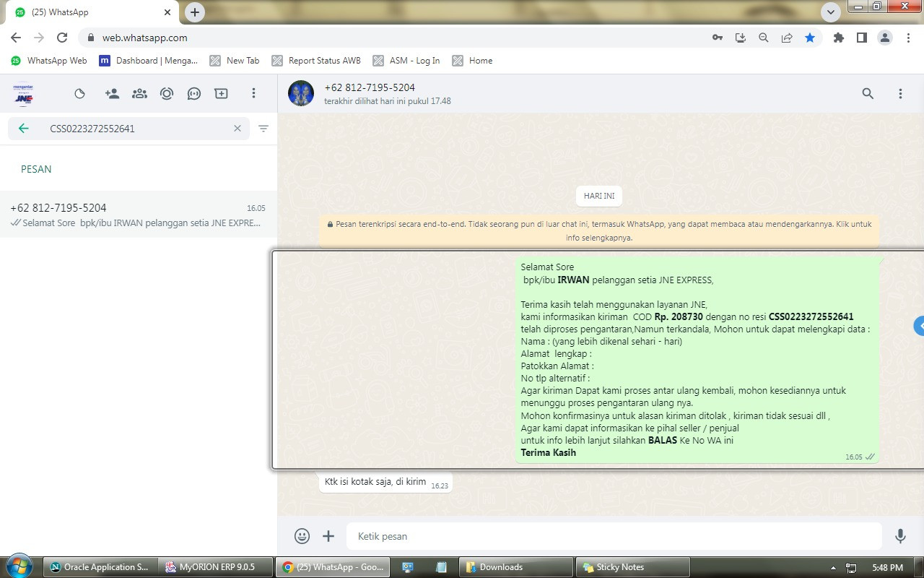924x578 pixels.
Task: Open the Communities icon
Action: tap(139, 93)
